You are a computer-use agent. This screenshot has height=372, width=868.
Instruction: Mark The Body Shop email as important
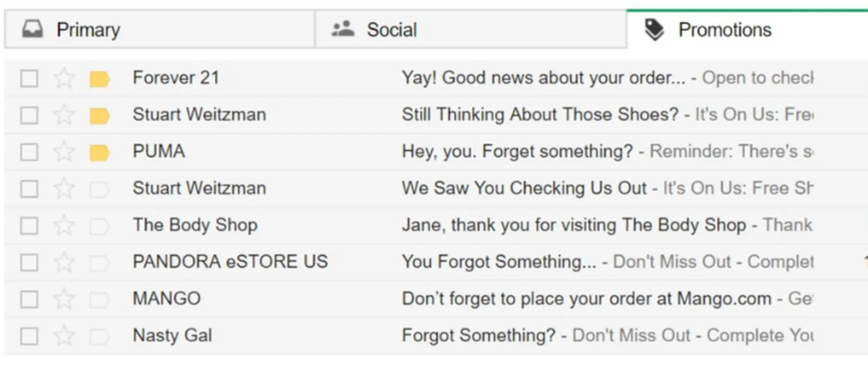(x=99, y=226)
